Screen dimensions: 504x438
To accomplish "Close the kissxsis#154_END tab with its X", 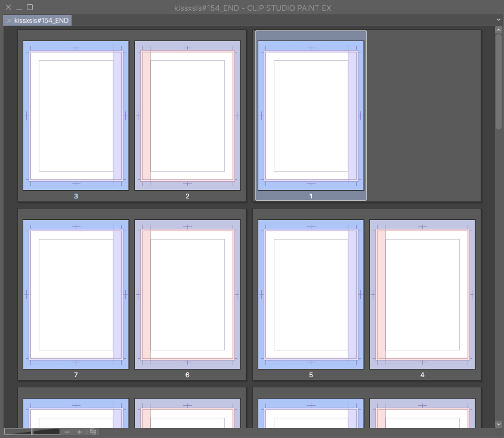I will pyautogui.click(x=9, y=20).
